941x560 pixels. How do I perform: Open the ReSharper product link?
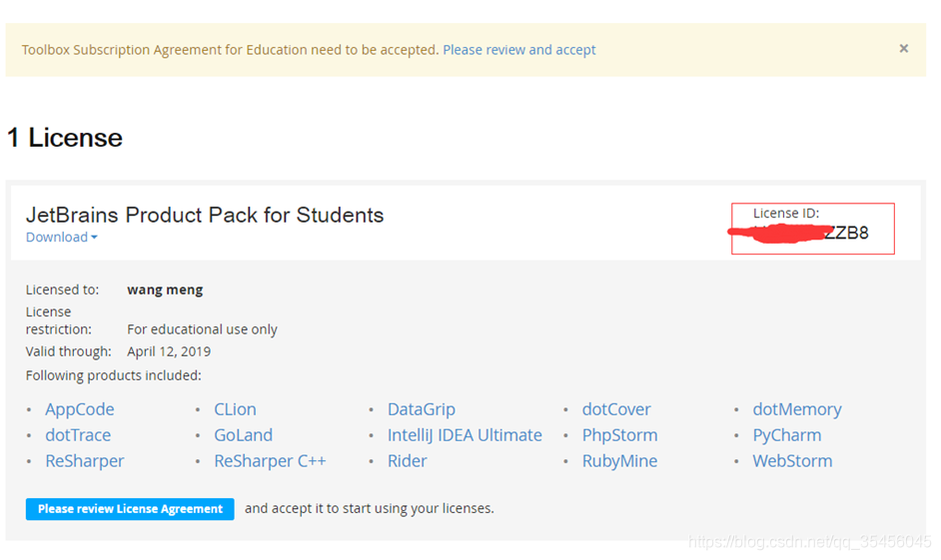tap(85, 460)
